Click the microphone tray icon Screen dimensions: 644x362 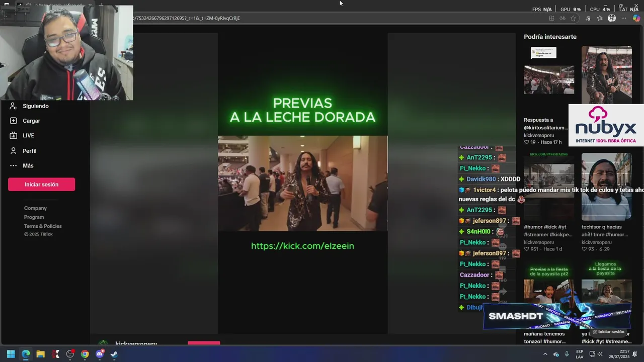[567, 354]
